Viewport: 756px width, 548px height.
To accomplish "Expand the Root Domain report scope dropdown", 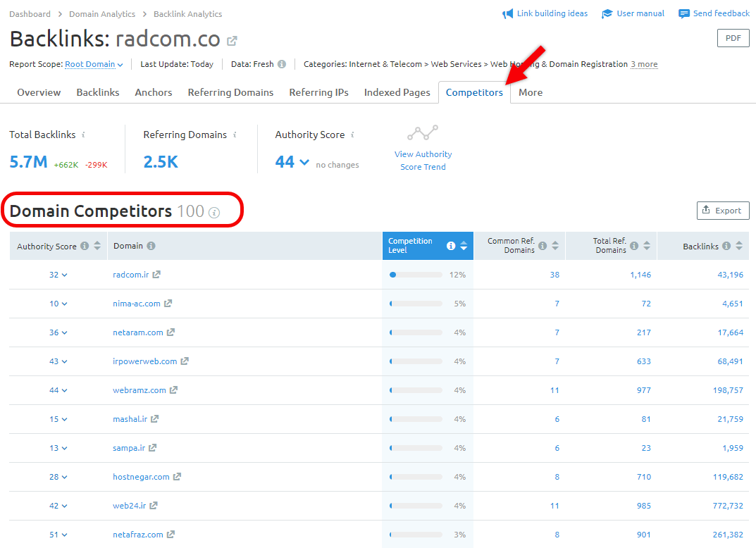I will pyautogui.click(x=91, y=63).
